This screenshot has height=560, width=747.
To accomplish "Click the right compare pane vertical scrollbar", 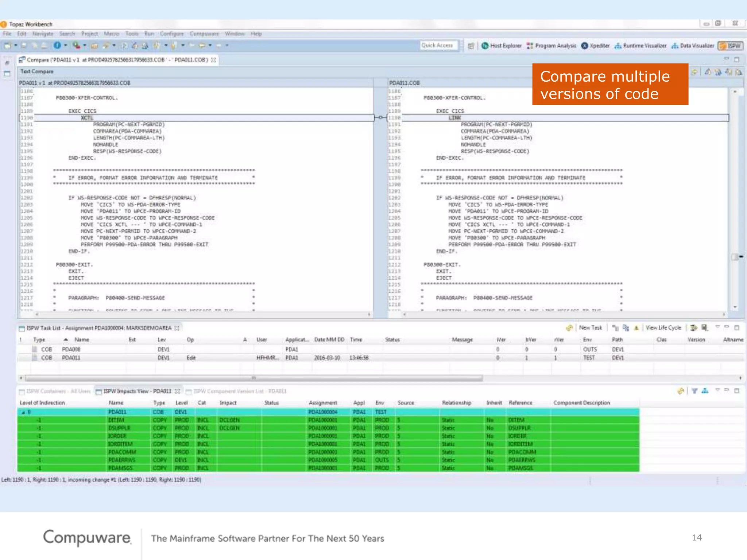I will pos(735,199).
